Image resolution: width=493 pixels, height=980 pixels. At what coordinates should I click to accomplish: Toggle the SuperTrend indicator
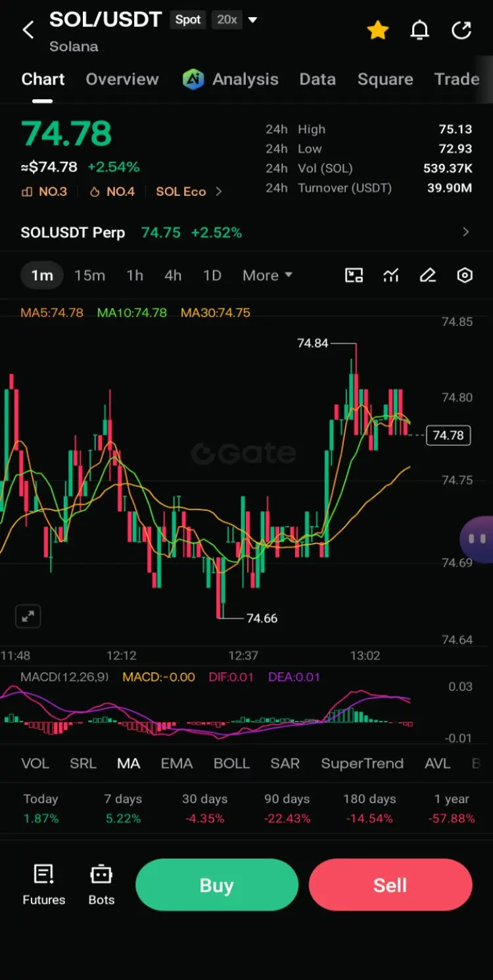[x=362, y=764]
